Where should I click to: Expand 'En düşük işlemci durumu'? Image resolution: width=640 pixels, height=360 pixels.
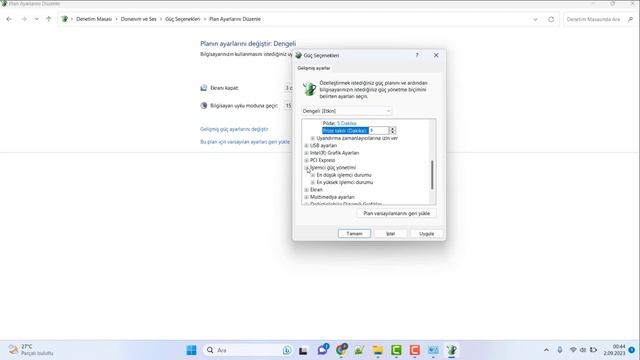[313, 175]
